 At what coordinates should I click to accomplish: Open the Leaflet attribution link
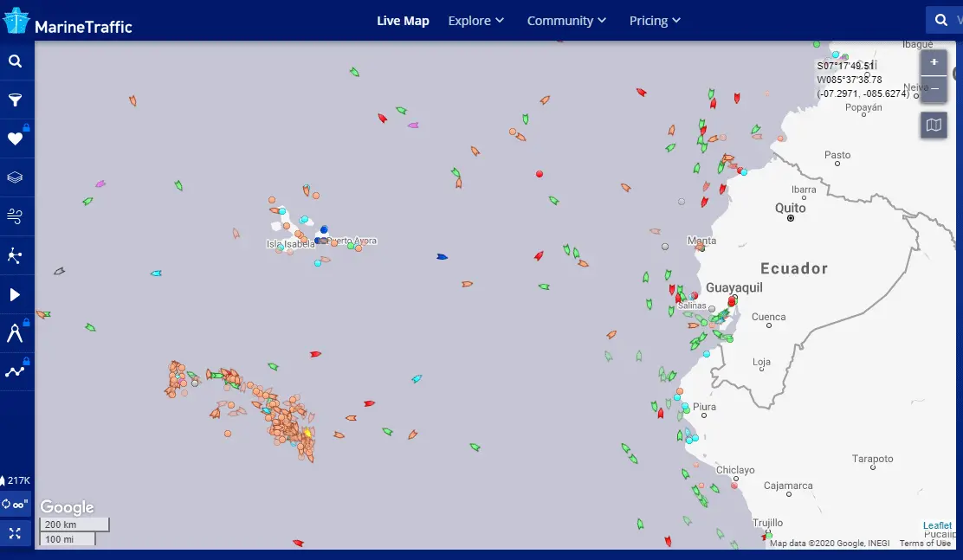[937, 525]
